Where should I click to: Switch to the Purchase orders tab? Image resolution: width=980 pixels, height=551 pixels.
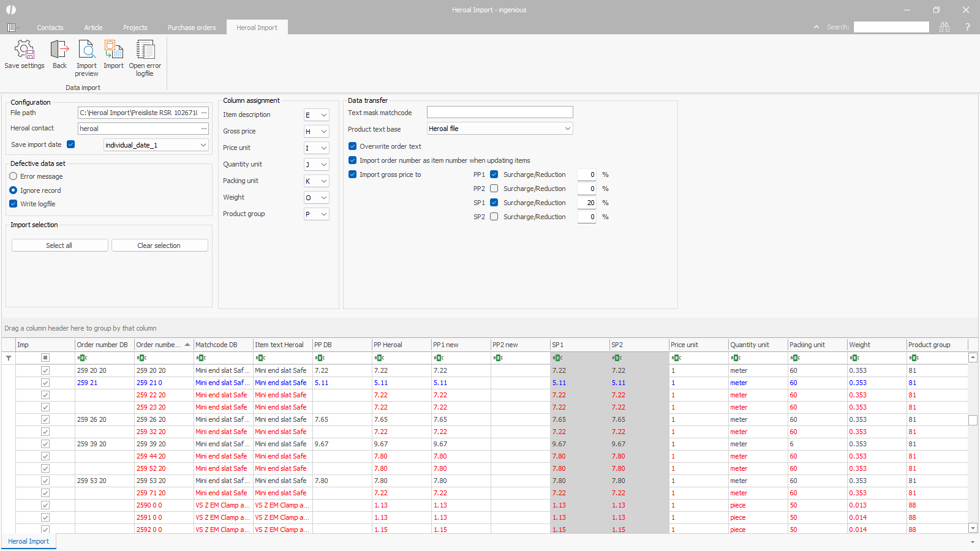pyautogui.click(x=192, y=28)
